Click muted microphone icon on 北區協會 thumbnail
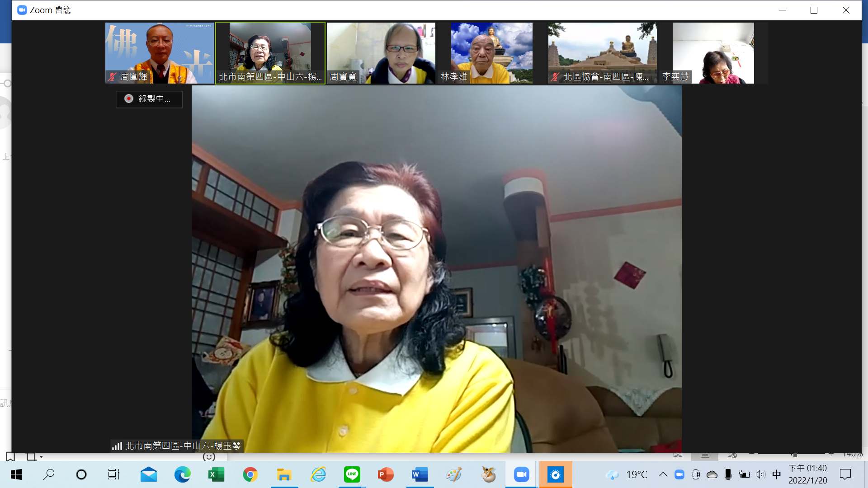 [555, 77]
